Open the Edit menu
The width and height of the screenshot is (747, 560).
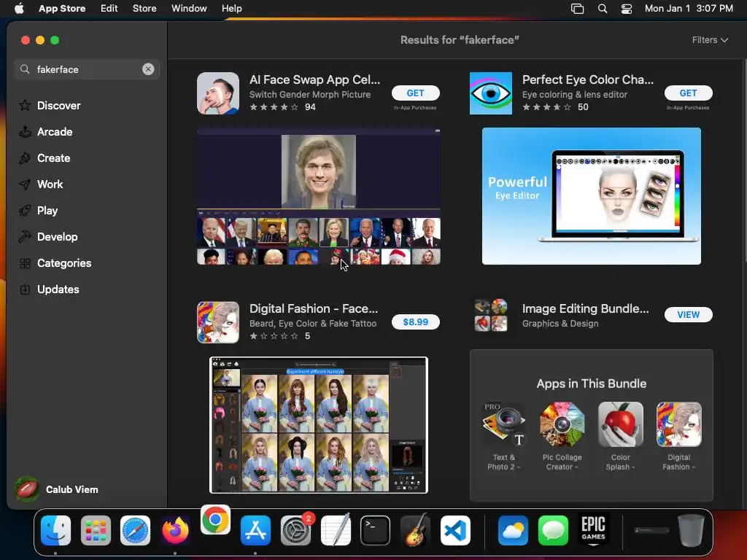pyautogui.click(x=109, y=8)
